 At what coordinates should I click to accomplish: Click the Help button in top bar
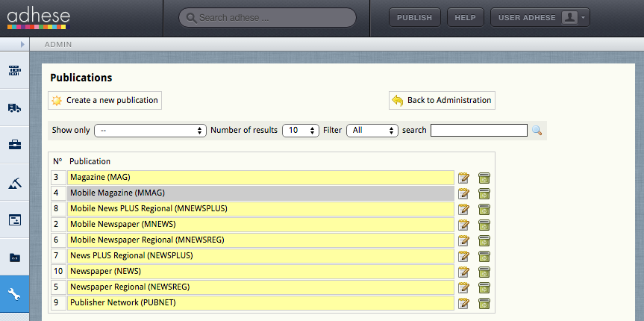click(466, 18)
